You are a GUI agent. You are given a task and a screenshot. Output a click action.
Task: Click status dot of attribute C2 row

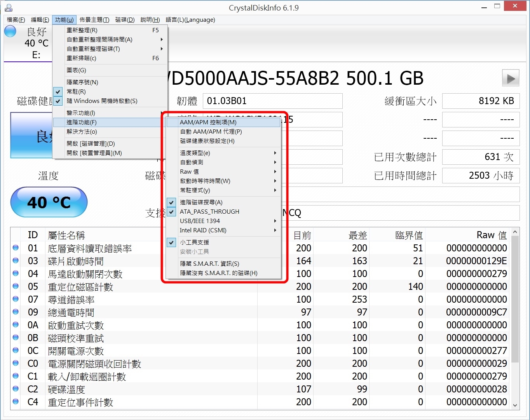[16, 389]
